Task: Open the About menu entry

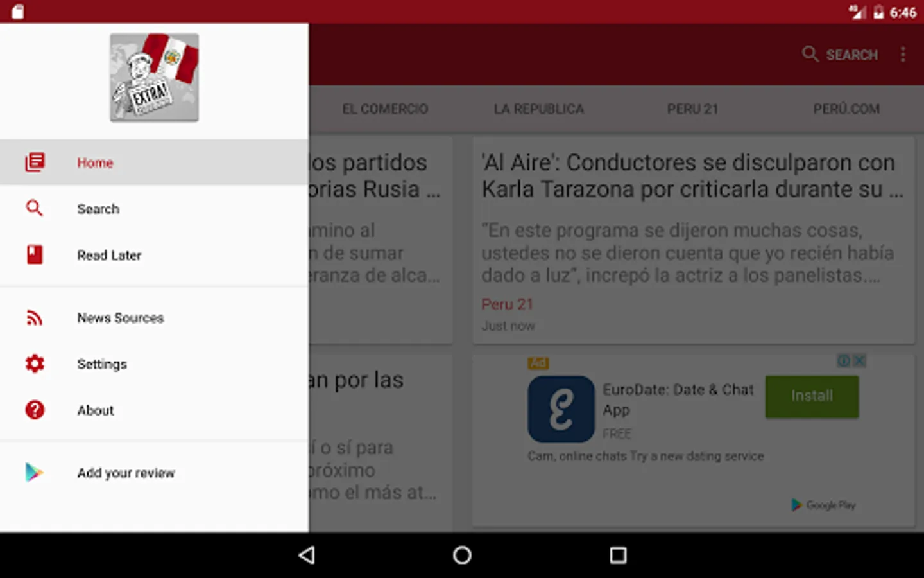Action: [154, 410]
